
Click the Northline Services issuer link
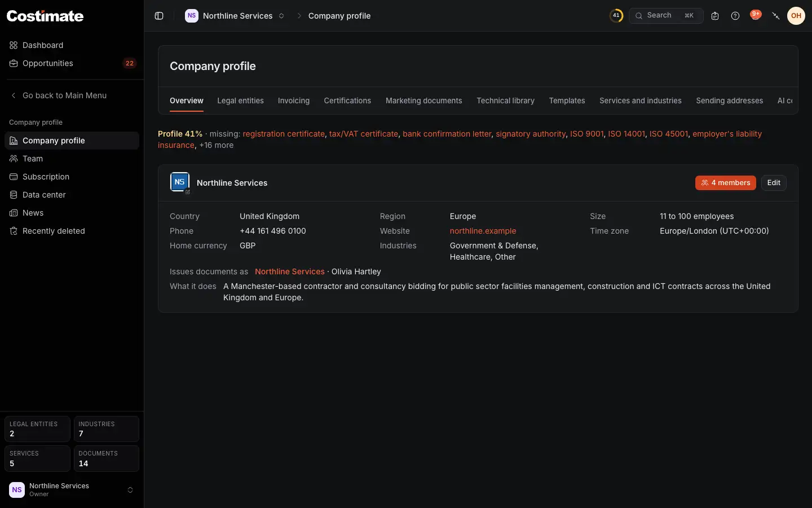[290, 271]
